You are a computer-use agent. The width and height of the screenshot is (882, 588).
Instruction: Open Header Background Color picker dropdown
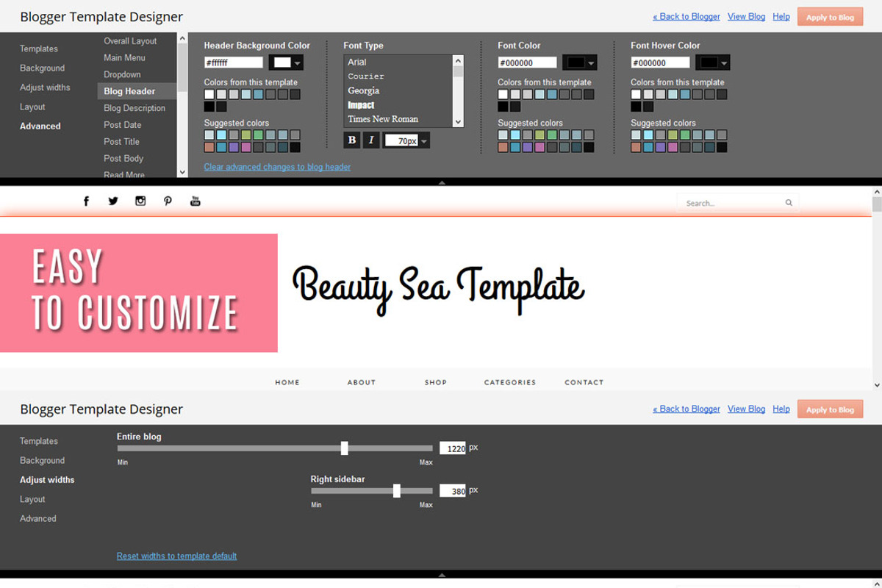pos(286,62)
